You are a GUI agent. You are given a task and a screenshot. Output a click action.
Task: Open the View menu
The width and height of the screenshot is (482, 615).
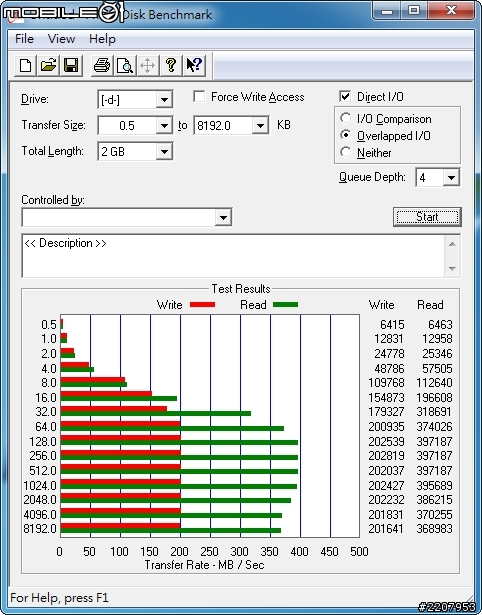pos(61,39)
